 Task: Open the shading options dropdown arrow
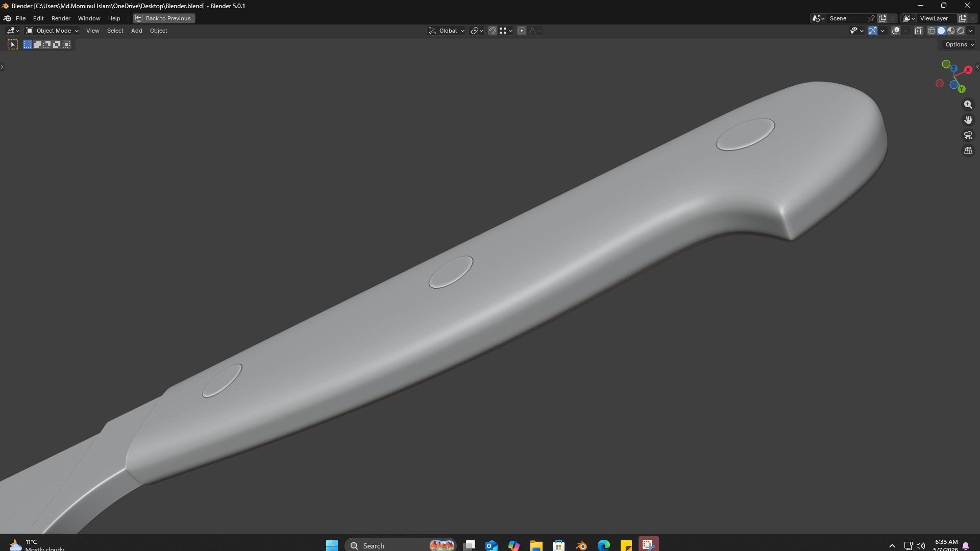(x=970, y=31)
